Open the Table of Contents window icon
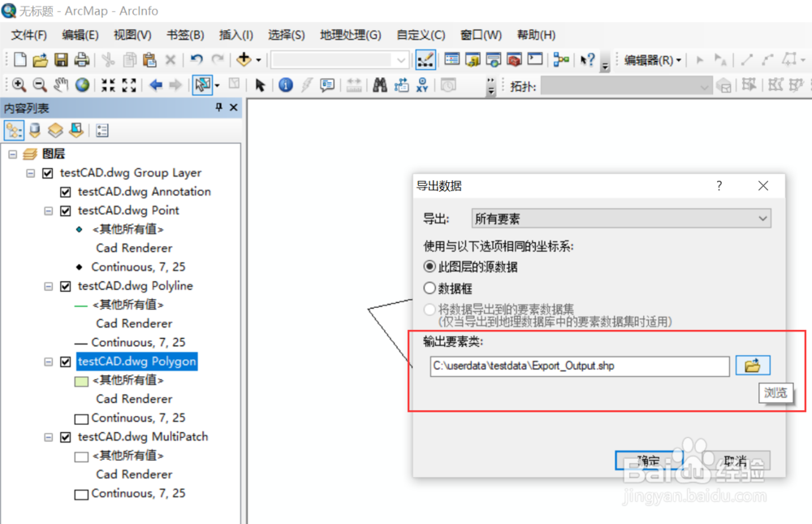 (x=451, y=59)
